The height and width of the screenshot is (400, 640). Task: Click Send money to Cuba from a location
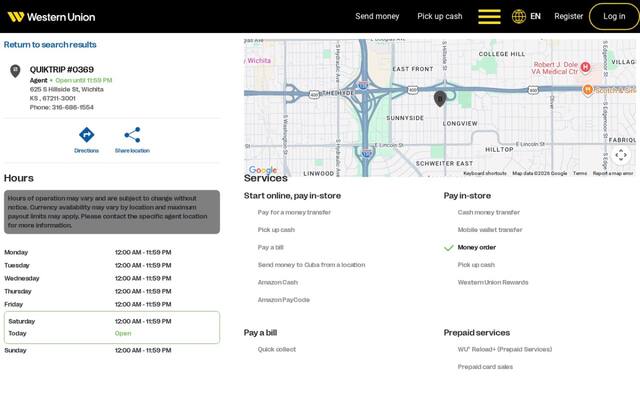point(311,265)
